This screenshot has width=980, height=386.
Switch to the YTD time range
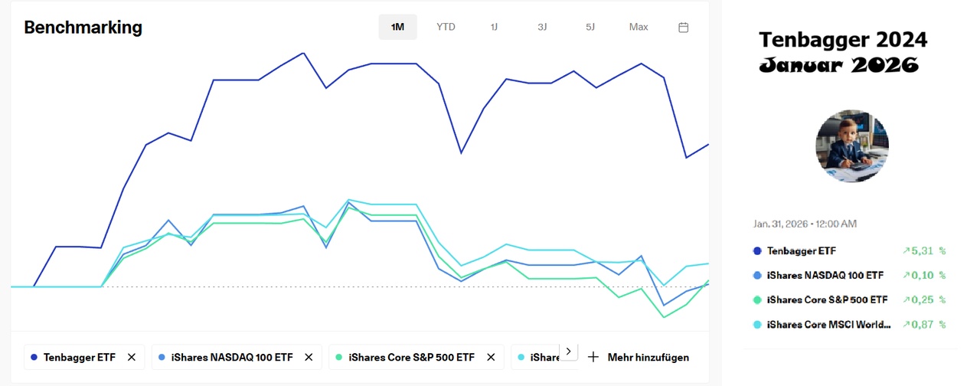point(446,27)
